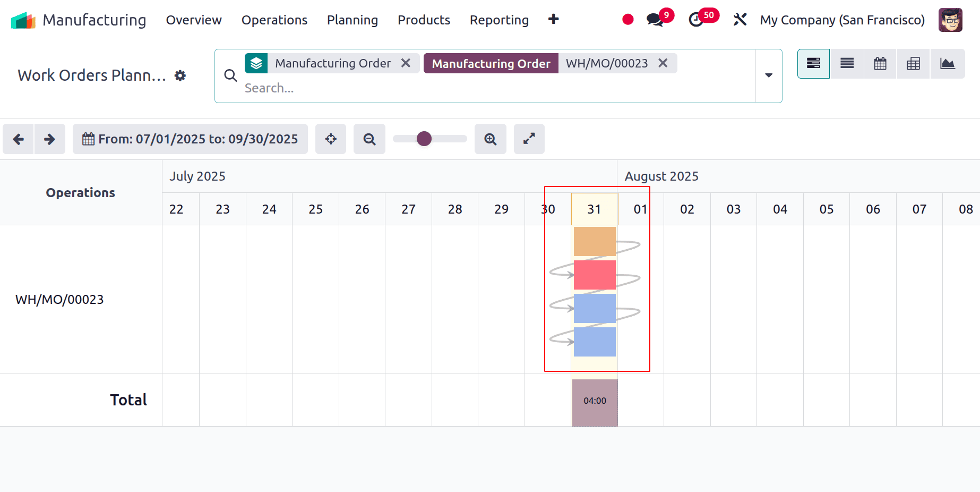Go to the next period with right arrow
This screenshot has height=492, width=980.
coord(49,139)
